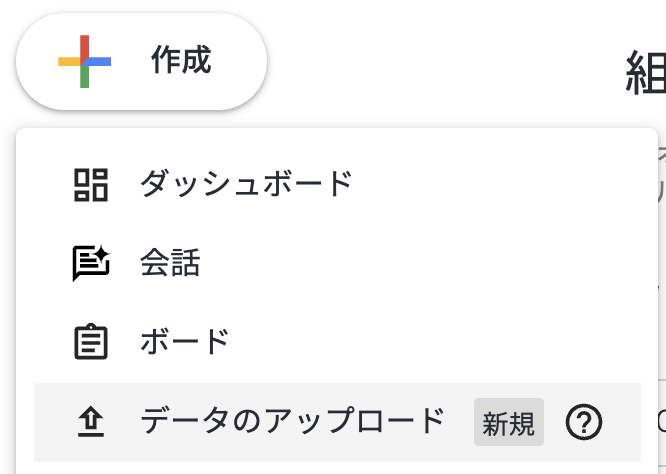Viewport: 666px width, 474px height.
Task: Click the green arm of the plus icon
Action: [x=85, y=78]
